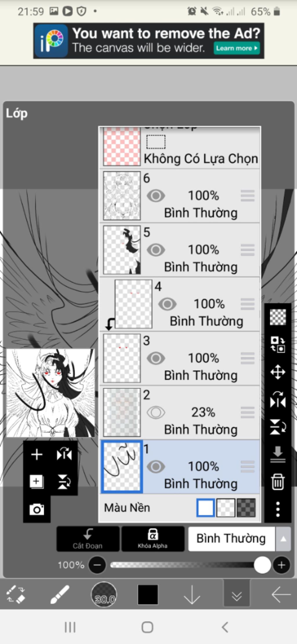Viewport: 297px width, 644px height.
Task: Delete layer using the trash icon
Action: pyautogui.click(x=278, y=482)
